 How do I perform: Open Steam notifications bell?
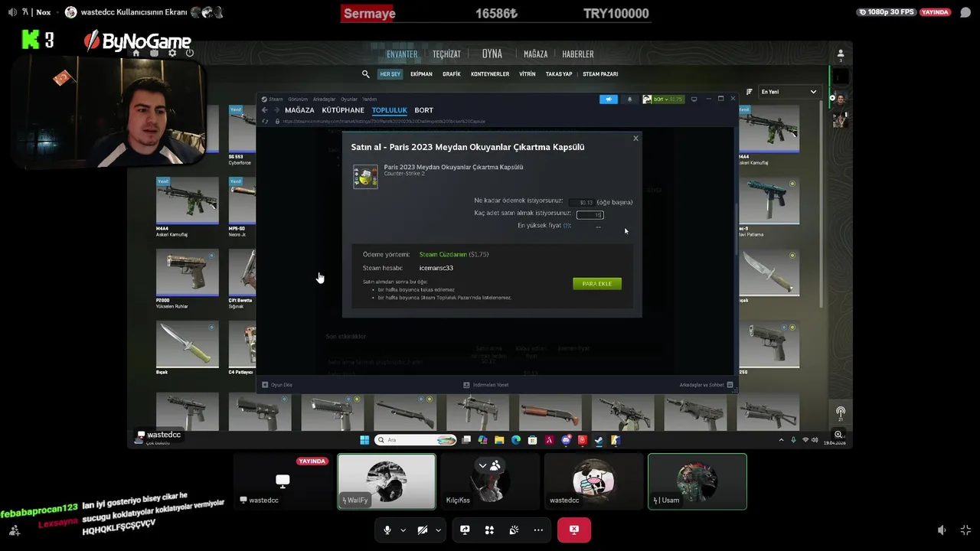630,99
